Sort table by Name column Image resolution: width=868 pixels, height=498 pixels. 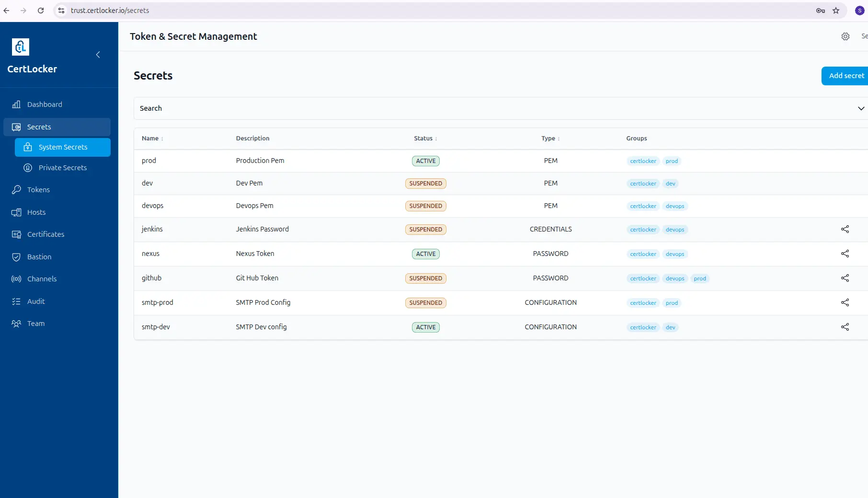point(152,139)
